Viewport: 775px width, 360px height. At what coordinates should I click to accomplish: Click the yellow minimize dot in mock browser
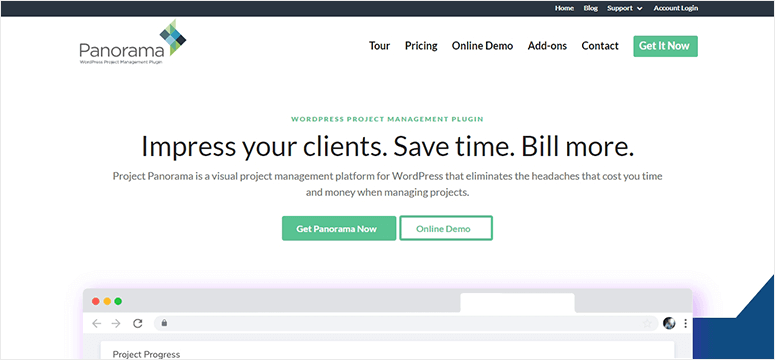107,301
